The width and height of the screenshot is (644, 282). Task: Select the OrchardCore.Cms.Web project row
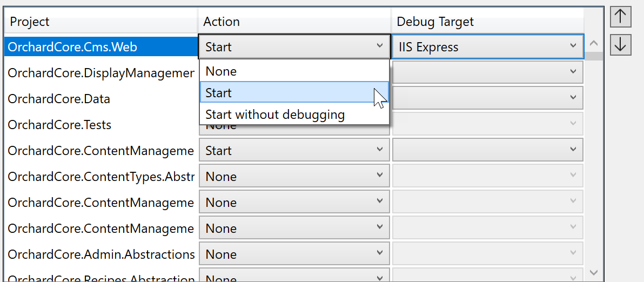101,47
